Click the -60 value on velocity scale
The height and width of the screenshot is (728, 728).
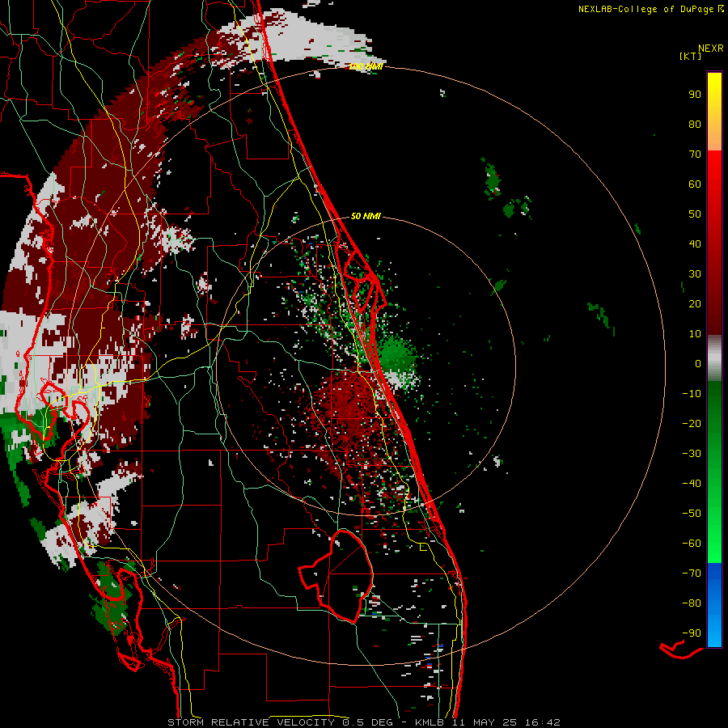tap(692, 544)
